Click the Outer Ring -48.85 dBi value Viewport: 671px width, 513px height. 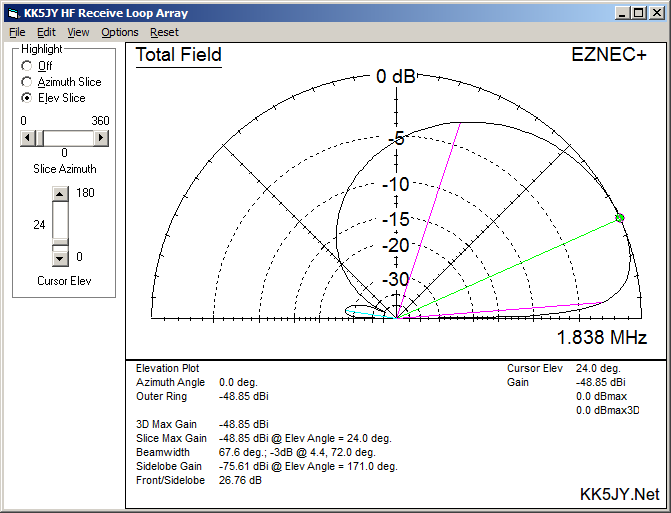[x=243, y=397]
